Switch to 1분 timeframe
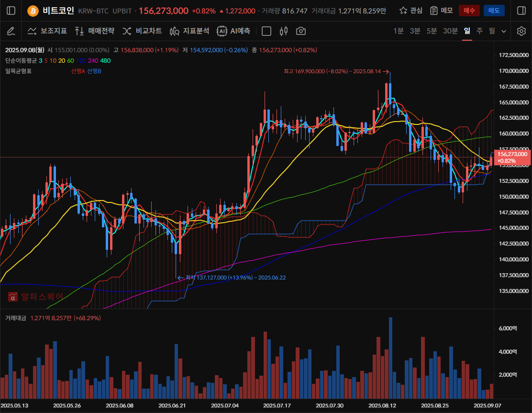 click(x=399, y=31)
